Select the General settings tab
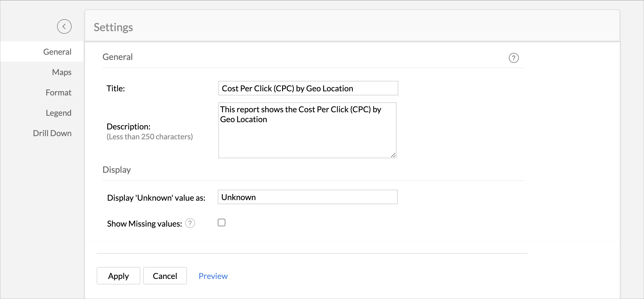 (57, 52)
